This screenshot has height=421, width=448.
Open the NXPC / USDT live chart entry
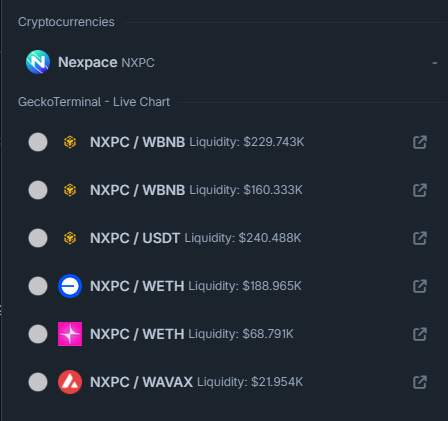tap(232, 238)
